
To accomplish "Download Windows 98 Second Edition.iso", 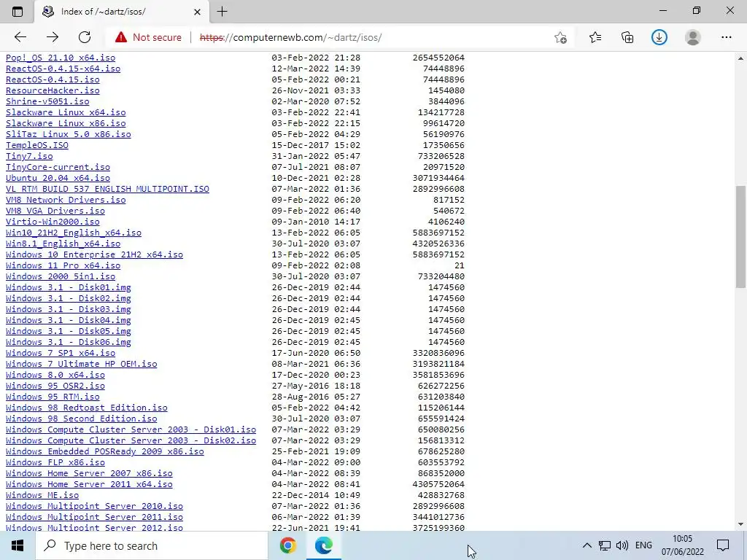I will click(82, 419).
